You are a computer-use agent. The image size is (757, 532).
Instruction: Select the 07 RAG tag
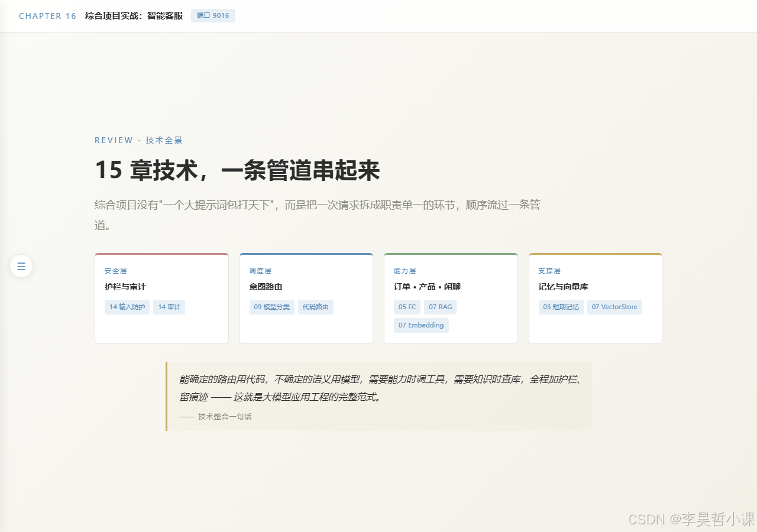pyautogui.click(x=440, y=307)
